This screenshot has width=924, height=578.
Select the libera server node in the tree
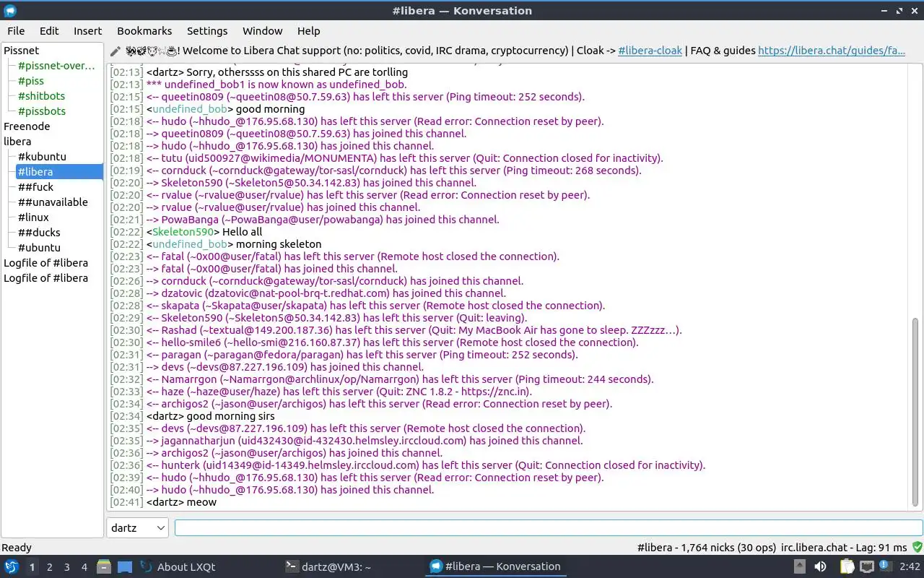click(17, 142)
